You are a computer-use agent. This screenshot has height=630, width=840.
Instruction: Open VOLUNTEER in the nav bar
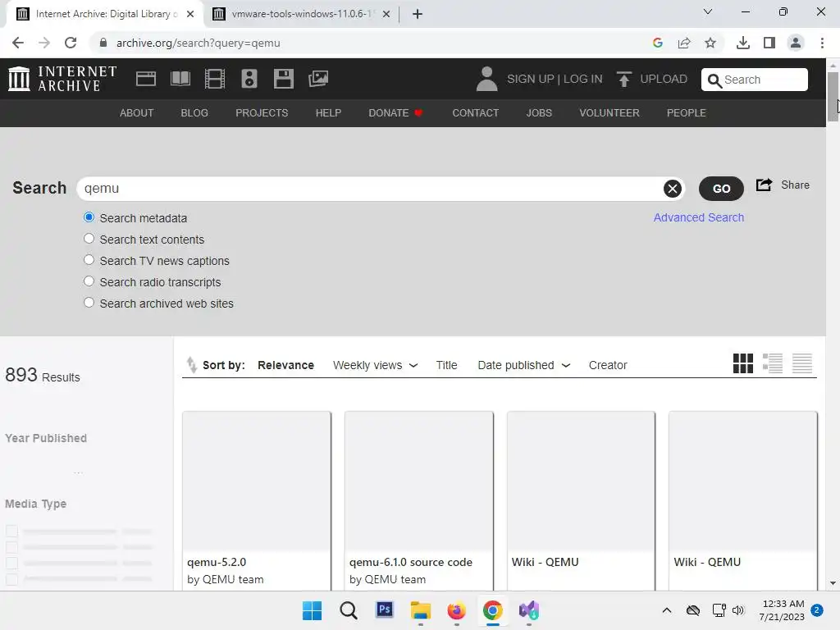(x=609, y=113)
